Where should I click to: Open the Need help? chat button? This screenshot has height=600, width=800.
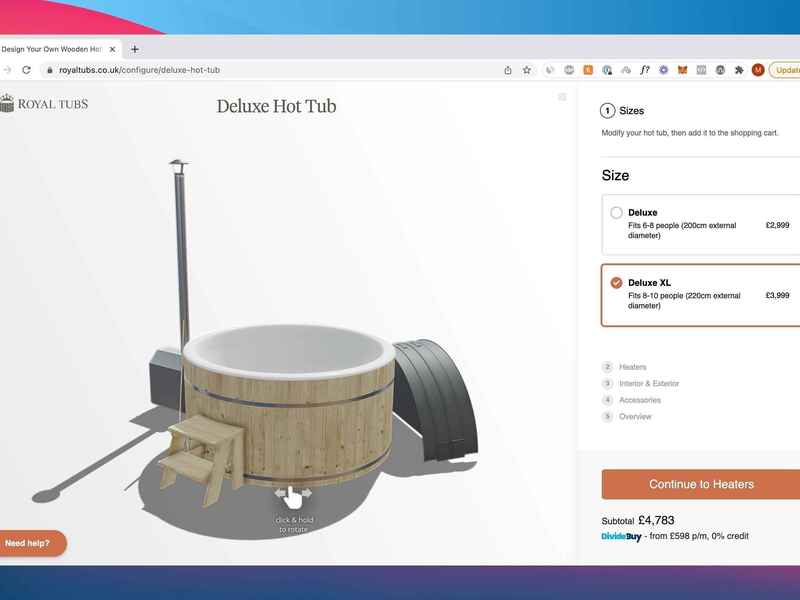(32, 543)
